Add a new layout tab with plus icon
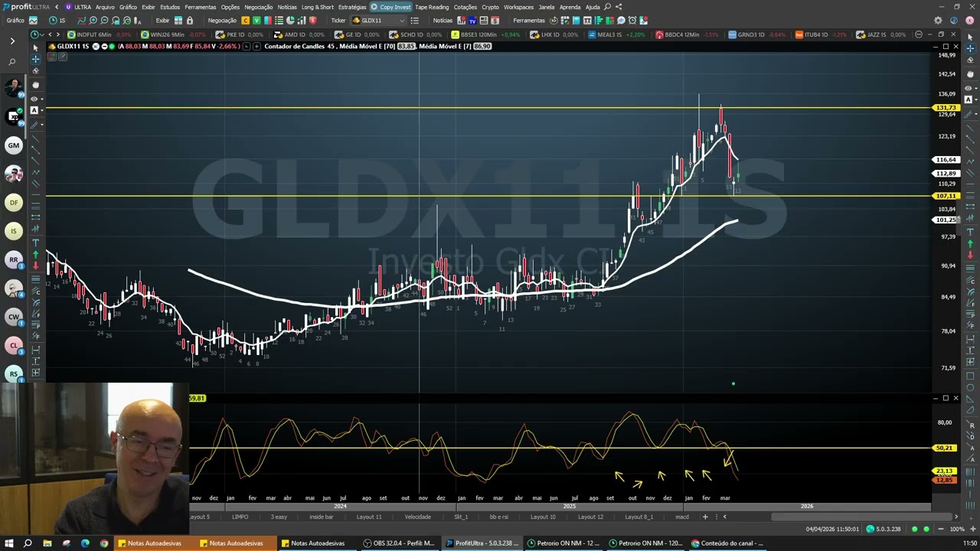 pyautogui.click(x=705, y=517)
